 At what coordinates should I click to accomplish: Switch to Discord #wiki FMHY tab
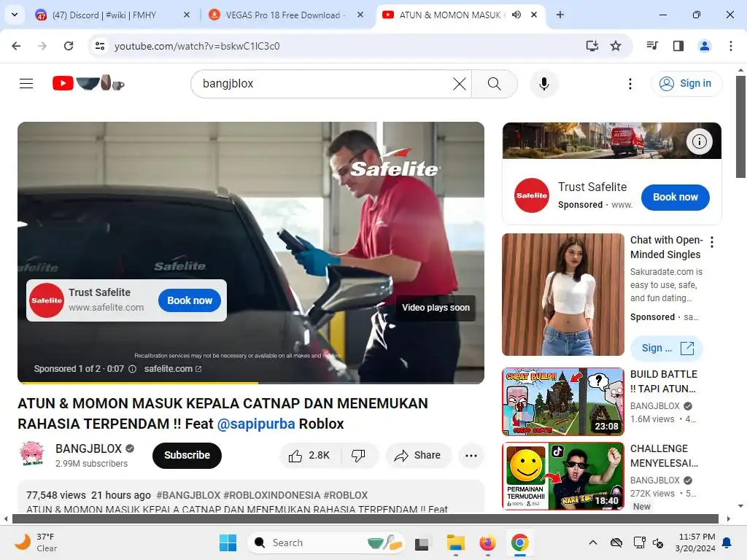click(x=112, y=15)
